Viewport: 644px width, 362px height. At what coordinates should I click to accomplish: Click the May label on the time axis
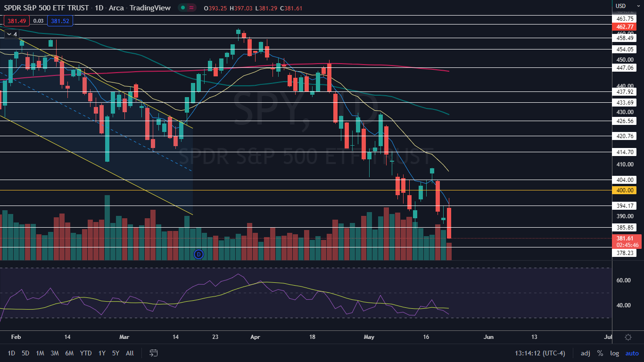tap(370, 337)
